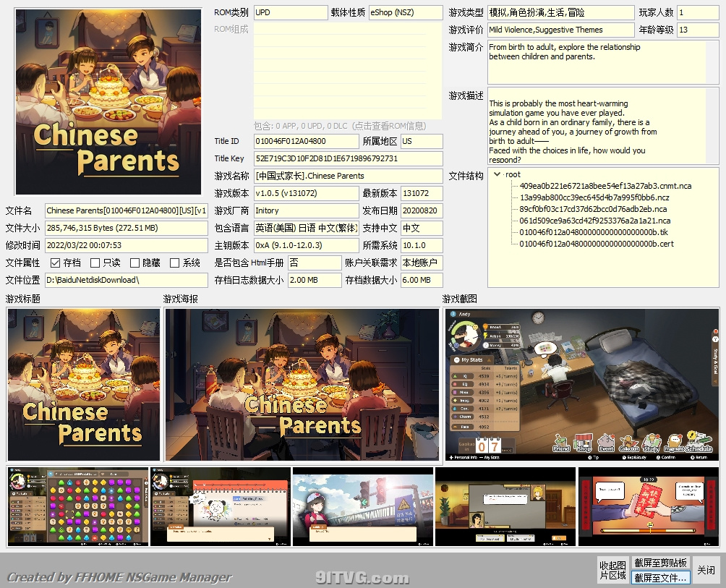
Task: Click the latest version field 131072
Action: pyautogui.click(x=422, y=194)
